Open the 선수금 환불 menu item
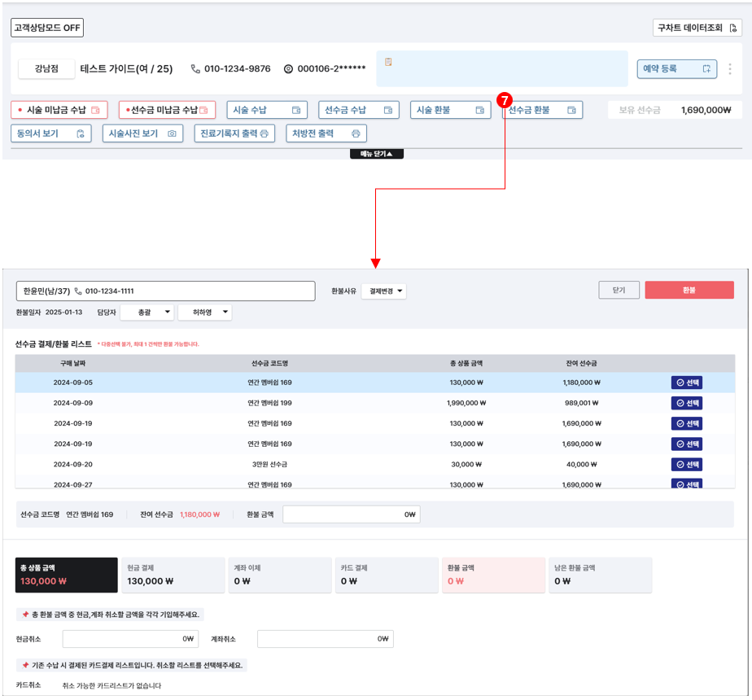752x700 pixels. [541, 110]
